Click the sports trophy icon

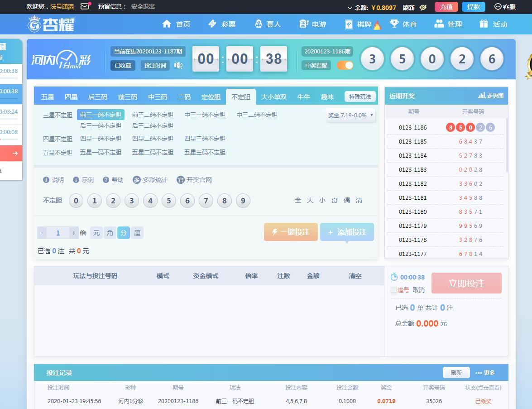coord(394,24)
